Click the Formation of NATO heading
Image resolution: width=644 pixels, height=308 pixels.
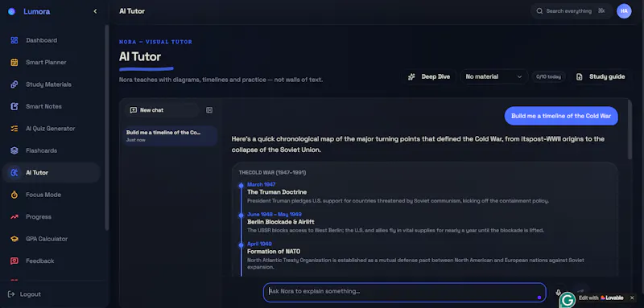[x=274, y=252]
